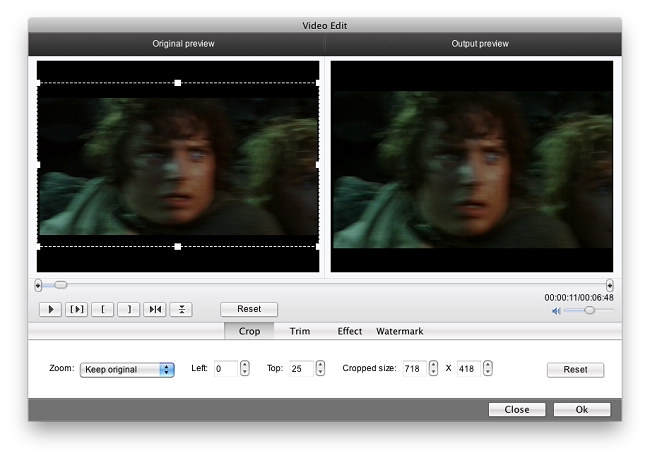Click the playback position slider thumb
Viewport: 650px width, 460px height.
[x=61, y=285]
